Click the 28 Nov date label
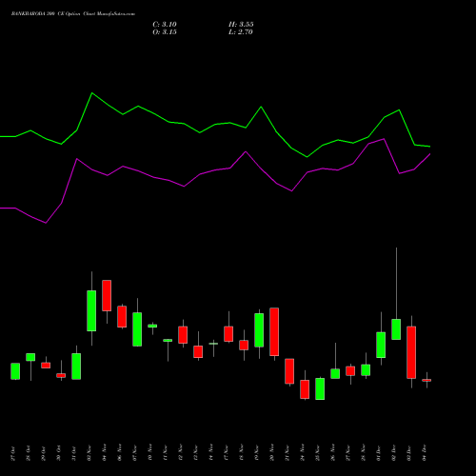This screenshot has height=476, width=476. [x=364, y=452]
